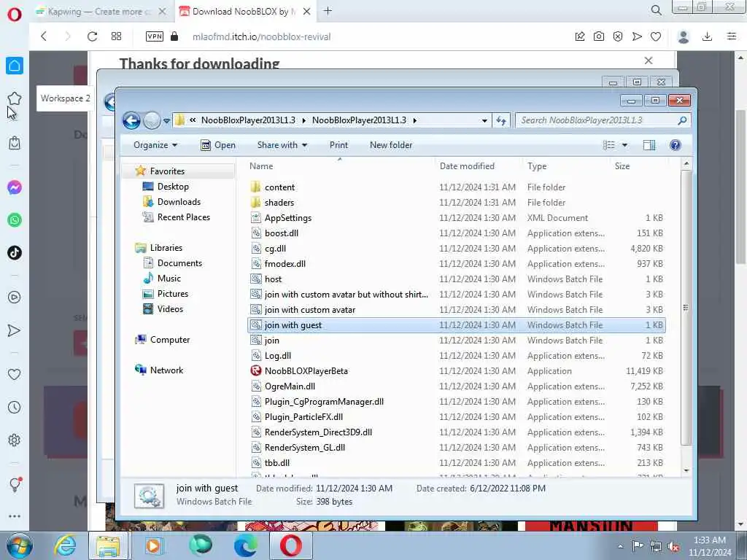This screenshot has width=747, height=560.
Task: Toggle the VPN badge in address bar
Action: (155, 36)
